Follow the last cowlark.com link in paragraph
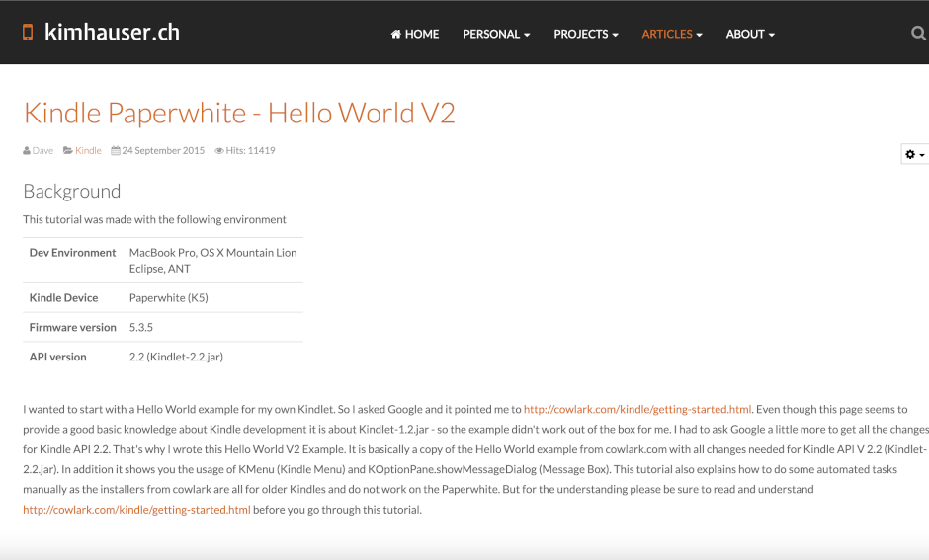Image resolution: width=929 pixels, height=560 pixels. click(x=136, y=510)
